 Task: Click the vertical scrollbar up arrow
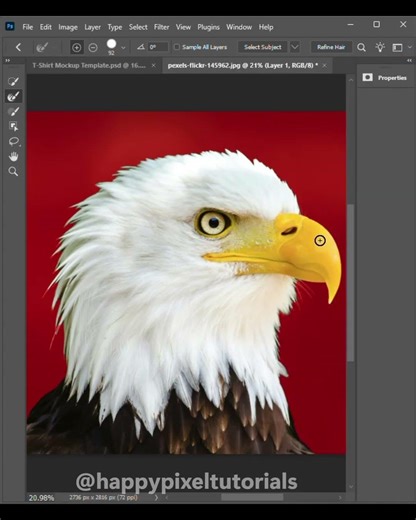pyautogui.click(x=351, y=80)
